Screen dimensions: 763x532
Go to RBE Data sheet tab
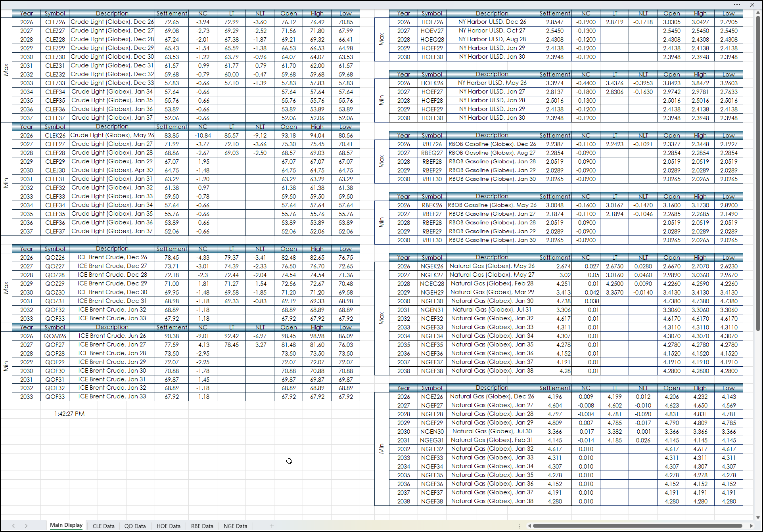coord(202,526)
